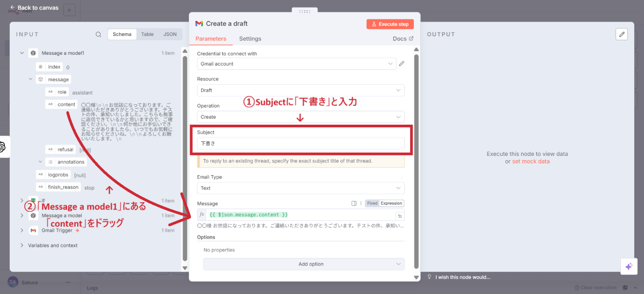
Task: Select the content field pill
Action: (61, 104)
